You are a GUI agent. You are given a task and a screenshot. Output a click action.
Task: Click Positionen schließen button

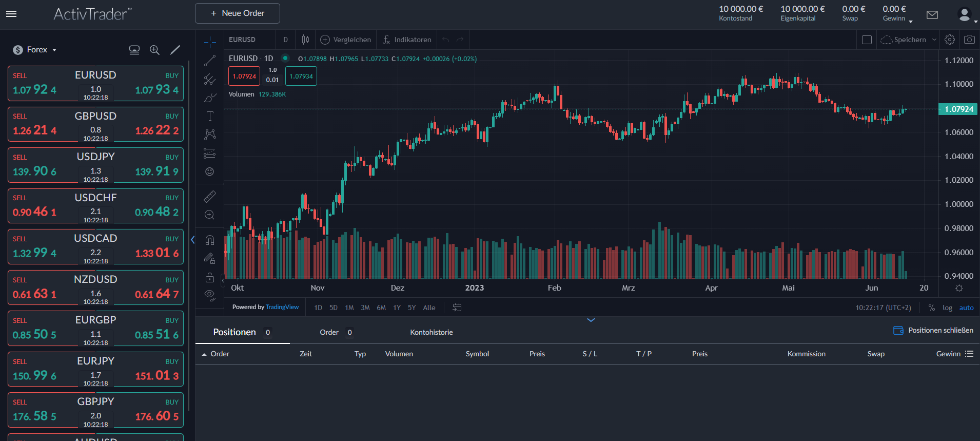pyautogui.click(x=933, y=330)
